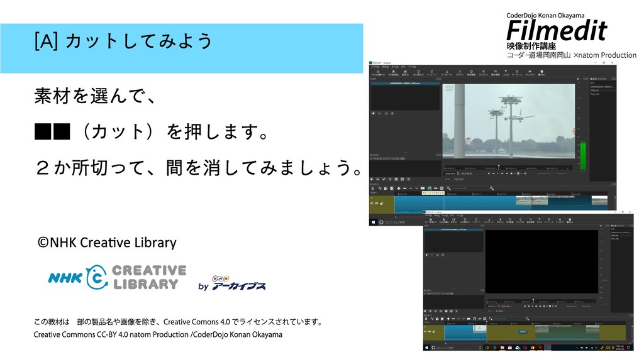Add a filter with plus icon in upper Filters panel
644x362 pixels.
tap(374, 113)
